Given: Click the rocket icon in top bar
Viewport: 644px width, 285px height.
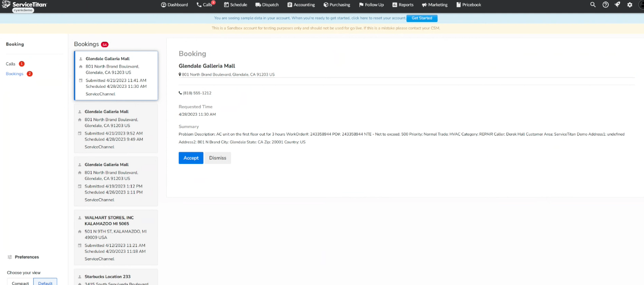Looking at the screenshot, I should (x=617, y=4).
